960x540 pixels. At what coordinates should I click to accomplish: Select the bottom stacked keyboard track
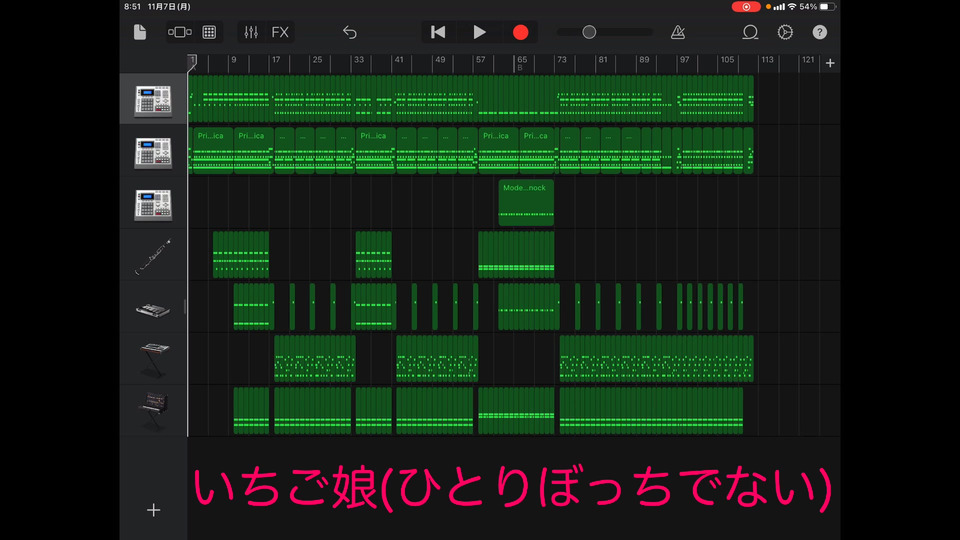[153, 411]
